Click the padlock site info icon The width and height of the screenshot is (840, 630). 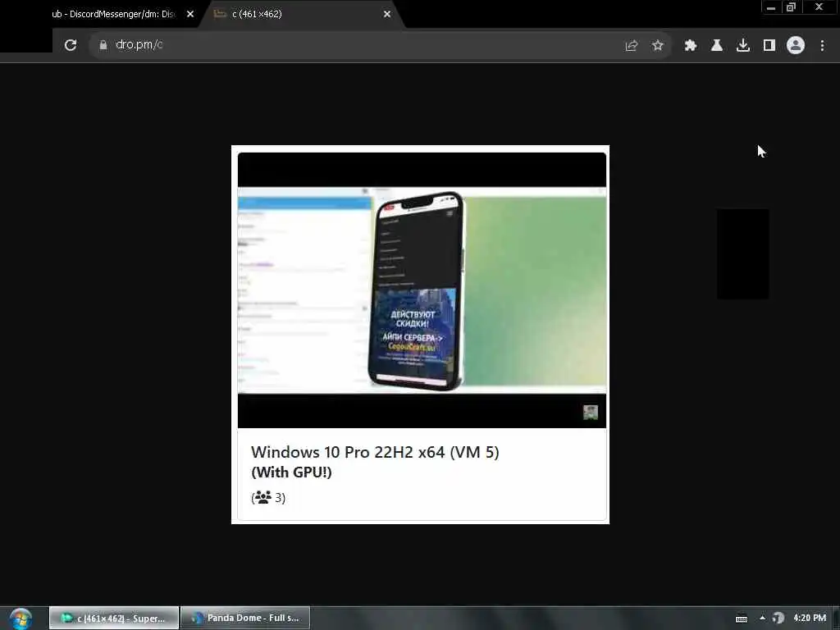[103, 45]
